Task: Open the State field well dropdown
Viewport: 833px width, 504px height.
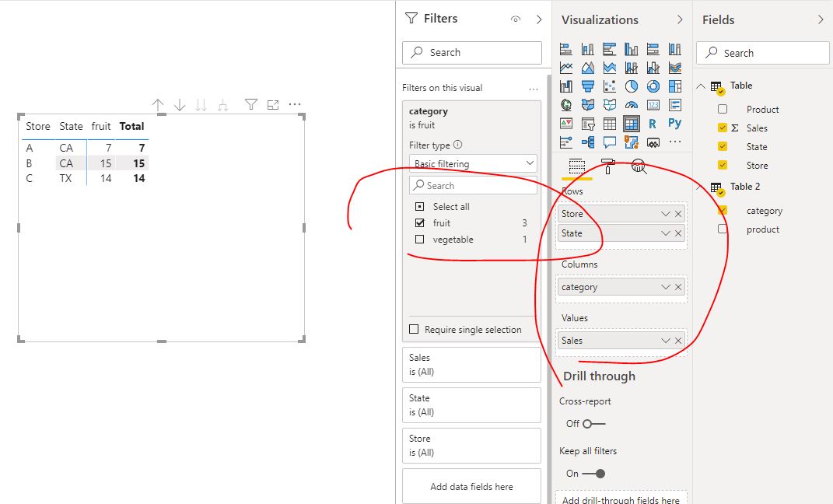Action: (x=666, y=233)
